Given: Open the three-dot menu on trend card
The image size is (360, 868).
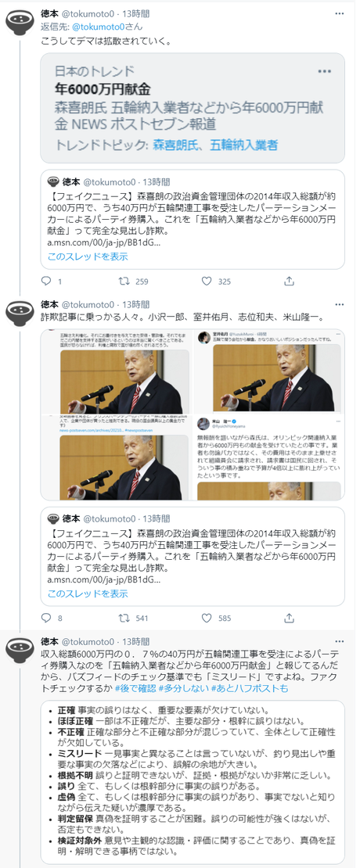Looking at the screenshot, I should pos(325,72).
